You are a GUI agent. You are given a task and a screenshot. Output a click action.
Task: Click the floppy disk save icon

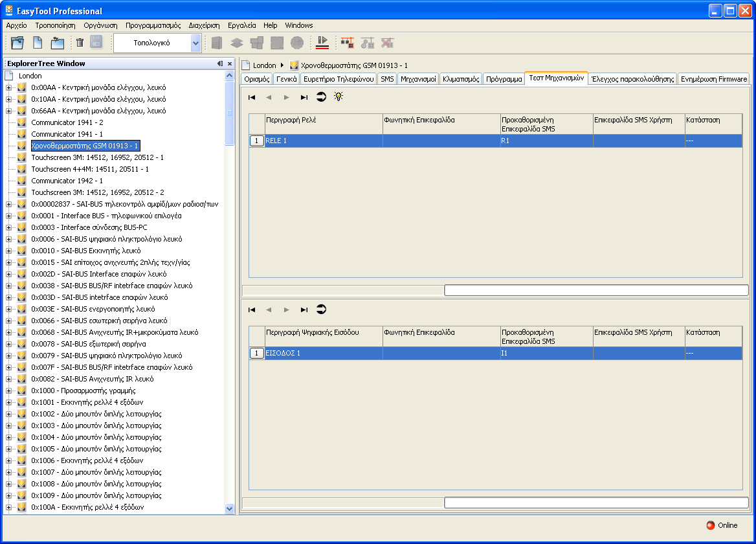click(96, 43)
